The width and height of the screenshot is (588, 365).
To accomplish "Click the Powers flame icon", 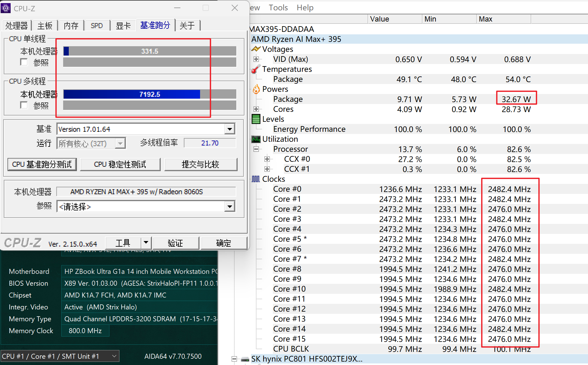I will (256, 89).
